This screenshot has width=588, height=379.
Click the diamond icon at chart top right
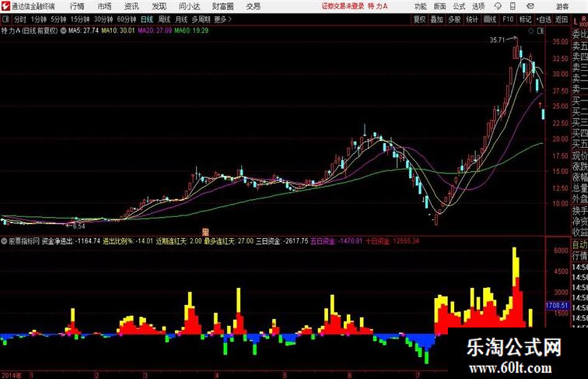click(x=531, y=31)
